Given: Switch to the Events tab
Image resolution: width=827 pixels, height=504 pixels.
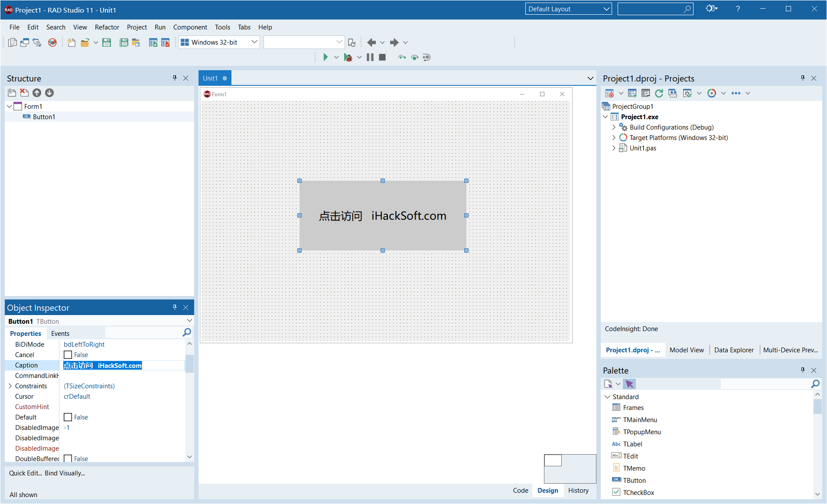Looking at the screenshot, I should [x=60, y=334].
